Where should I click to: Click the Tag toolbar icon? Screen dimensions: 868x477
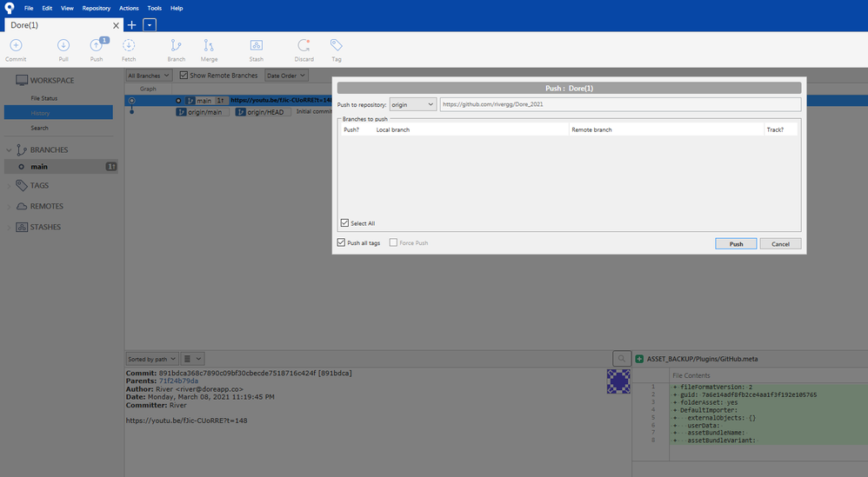(x=336, y=45)
